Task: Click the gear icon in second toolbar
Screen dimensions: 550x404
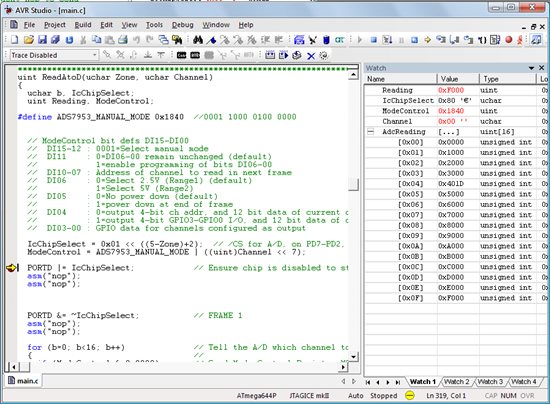Action: point(324,55)
